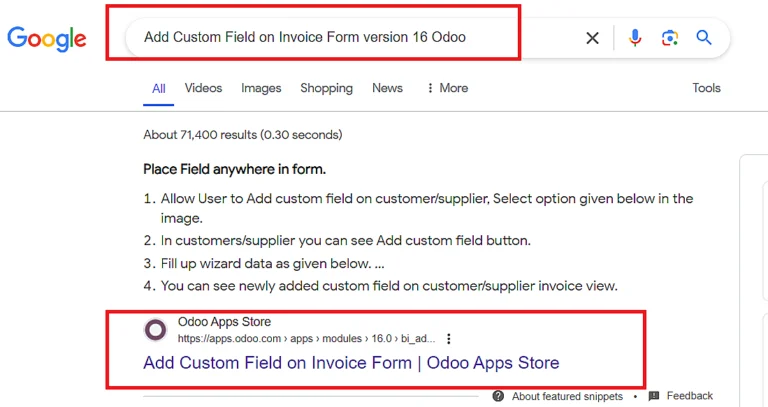Click 'Place Field anywhere in form.' heading
The width and height of the screenshot is (768, 407).
[x=235, y=169]
